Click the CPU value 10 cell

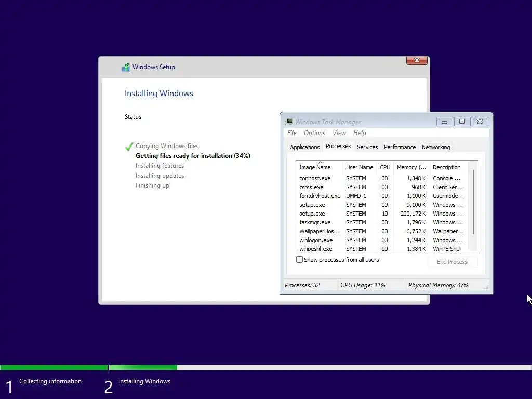[x=384, y=214]
